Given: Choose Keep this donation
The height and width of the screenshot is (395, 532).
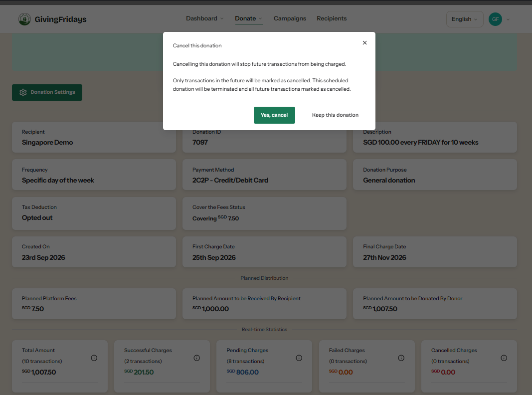Looking at the screenshot, I should 335,115.
